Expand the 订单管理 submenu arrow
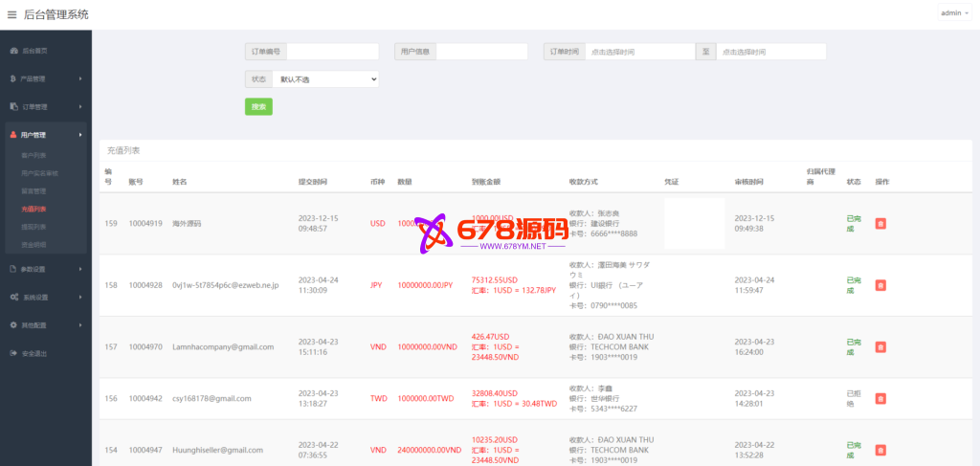 tap(80, 107)
